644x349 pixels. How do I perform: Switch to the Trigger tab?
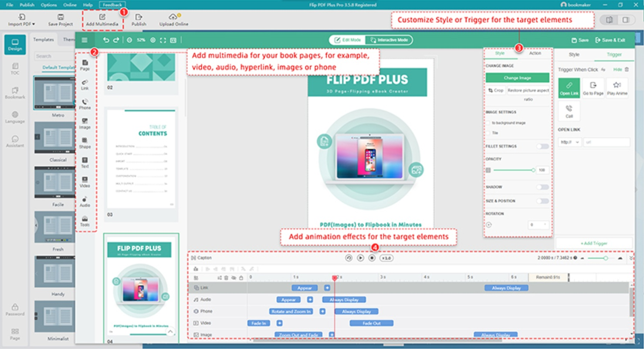[614, 55]
